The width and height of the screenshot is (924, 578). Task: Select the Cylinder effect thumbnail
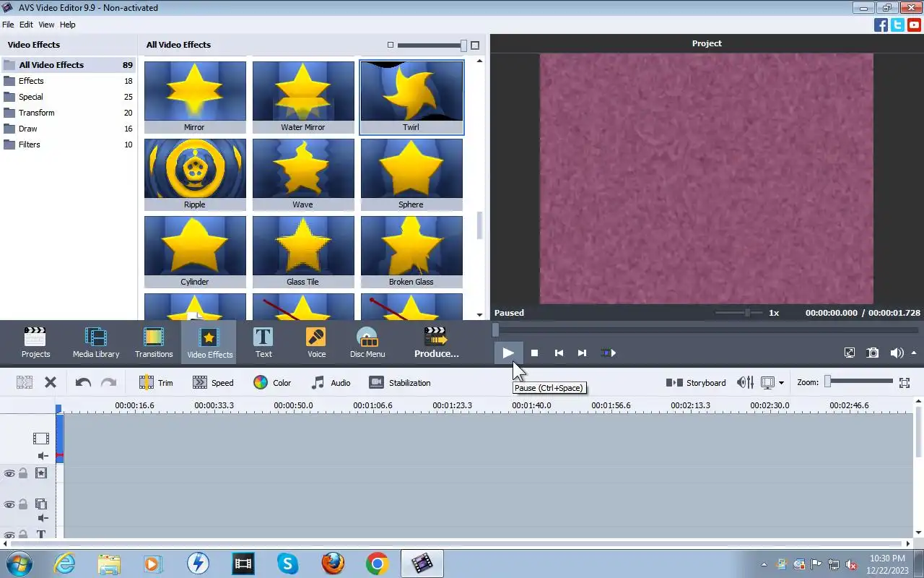coord(195,251)
